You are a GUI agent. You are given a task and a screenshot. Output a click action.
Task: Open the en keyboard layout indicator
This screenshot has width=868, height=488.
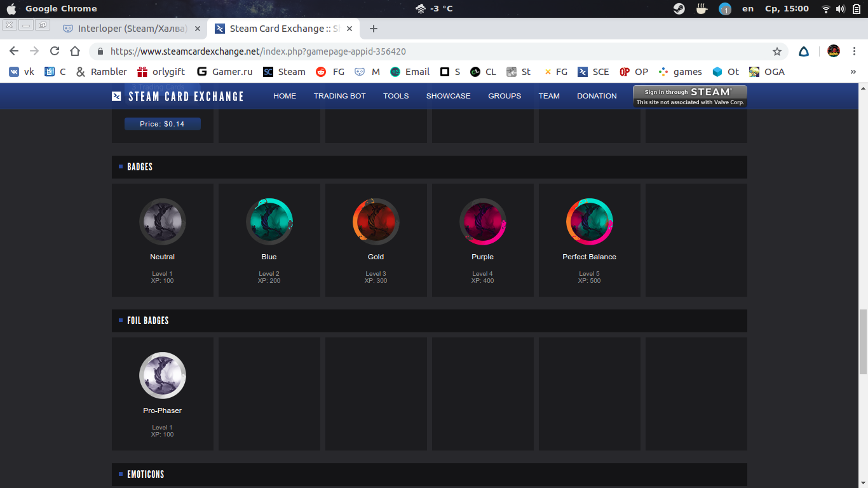pyautogui.click(x=748, y=9)
